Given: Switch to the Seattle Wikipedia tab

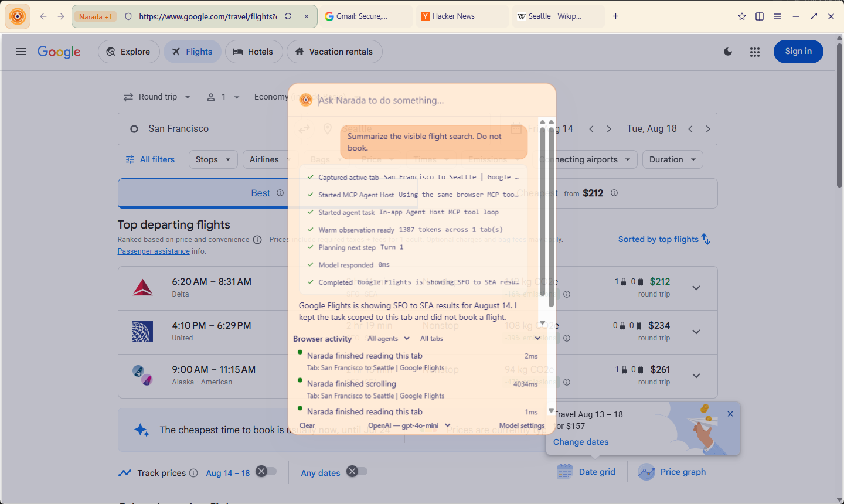Looking at the screenshot, I should (x=559, y=16).
